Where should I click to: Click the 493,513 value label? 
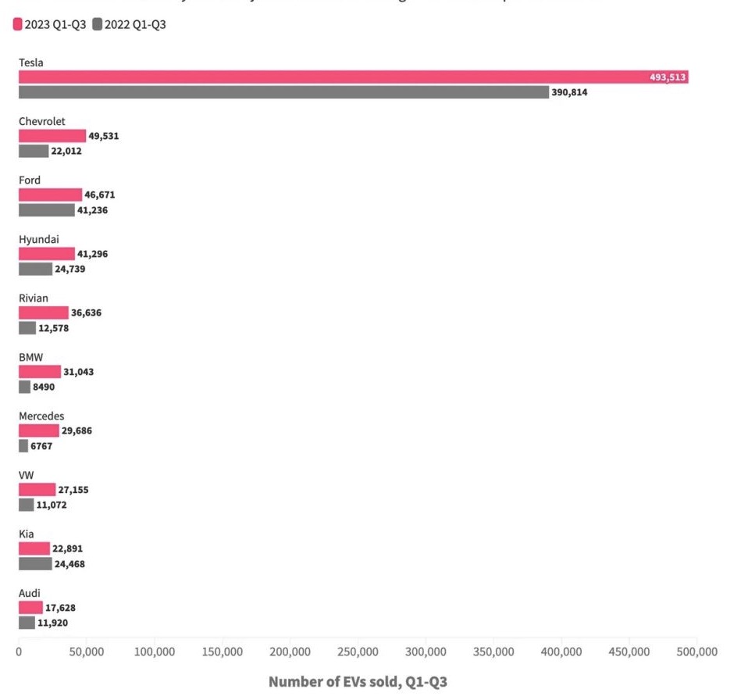point(668,77)
